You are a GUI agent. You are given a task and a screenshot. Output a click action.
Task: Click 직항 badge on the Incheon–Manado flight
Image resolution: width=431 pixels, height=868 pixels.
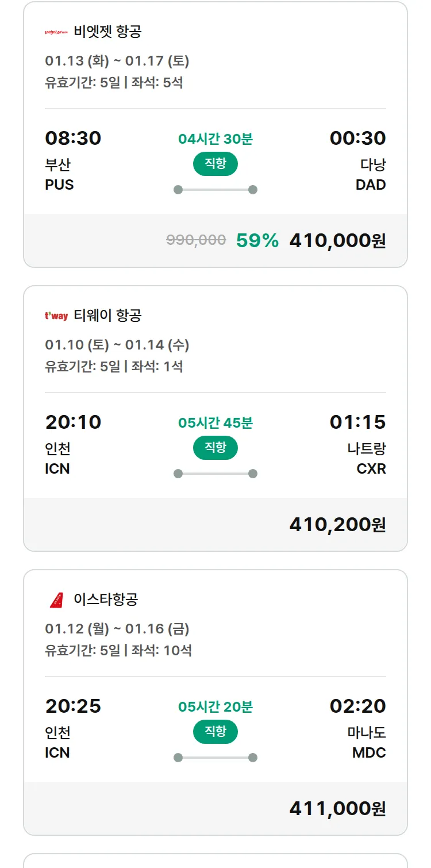215,732
